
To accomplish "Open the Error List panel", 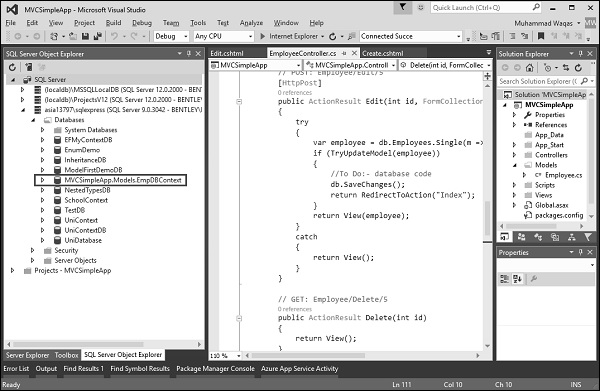I will [16, 369].
